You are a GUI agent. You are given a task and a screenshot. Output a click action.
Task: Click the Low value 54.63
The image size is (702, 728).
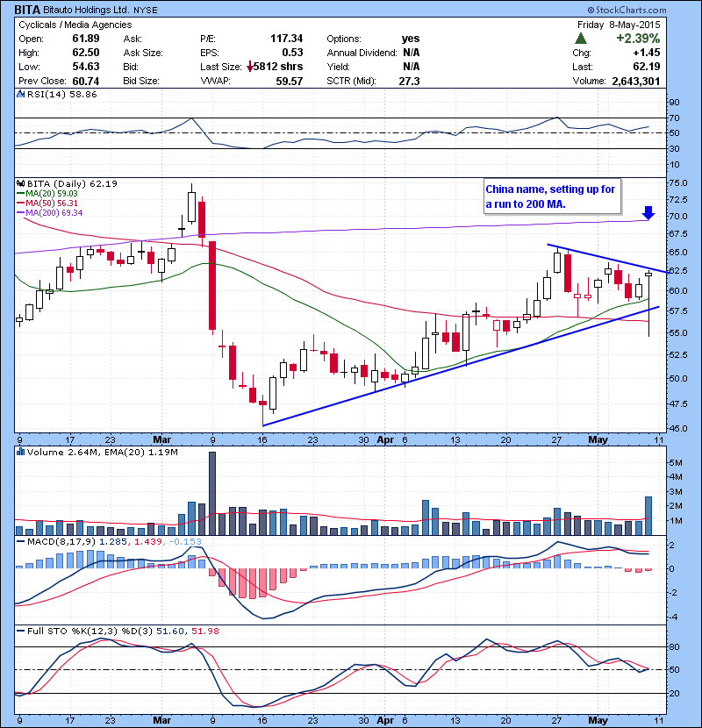[85, 67]
